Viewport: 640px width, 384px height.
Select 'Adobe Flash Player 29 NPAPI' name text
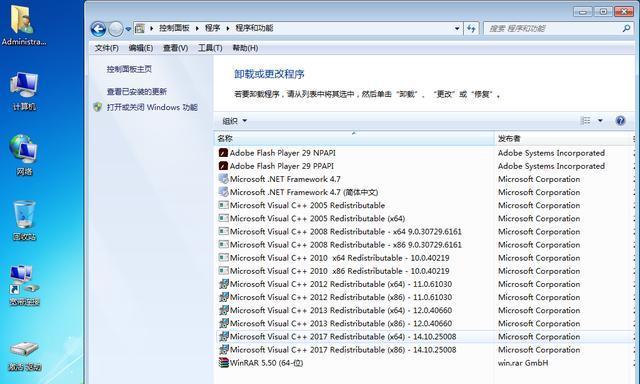[282, 153]
